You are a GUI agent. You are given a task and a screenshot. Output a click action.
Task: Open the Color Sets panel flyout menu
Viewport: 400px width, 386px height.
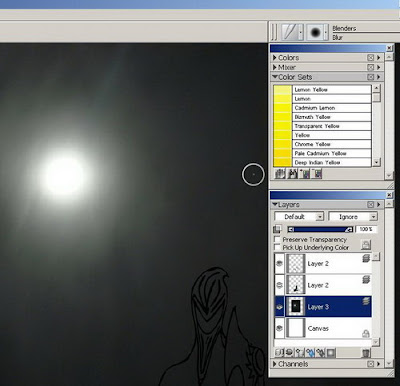(379, 77)
